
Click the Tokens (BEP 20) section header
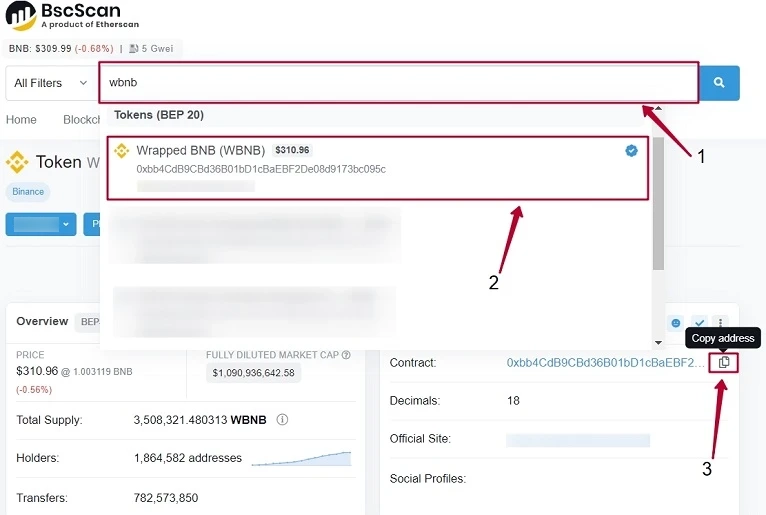click(x=159, y=115)
